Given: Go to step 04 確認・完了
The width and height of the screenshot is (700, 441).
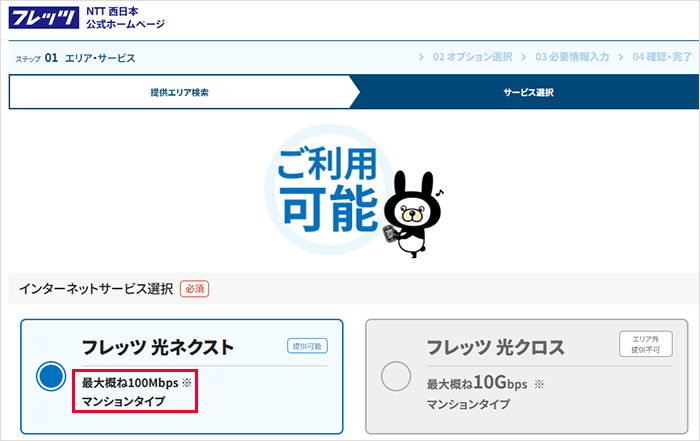Looking at the screenshot, I should [662, 57].
